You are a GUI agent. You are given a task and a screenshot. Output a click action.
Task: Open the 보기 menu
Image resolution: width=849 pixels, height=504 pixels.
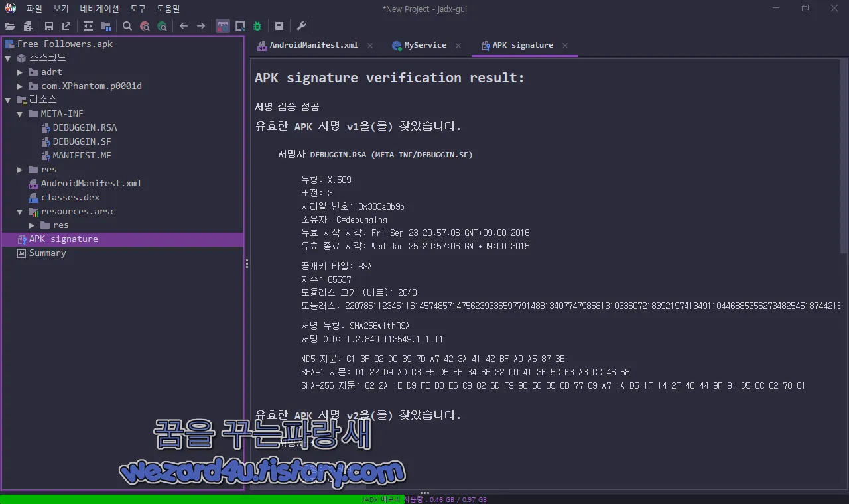click(x=61, y=9)
